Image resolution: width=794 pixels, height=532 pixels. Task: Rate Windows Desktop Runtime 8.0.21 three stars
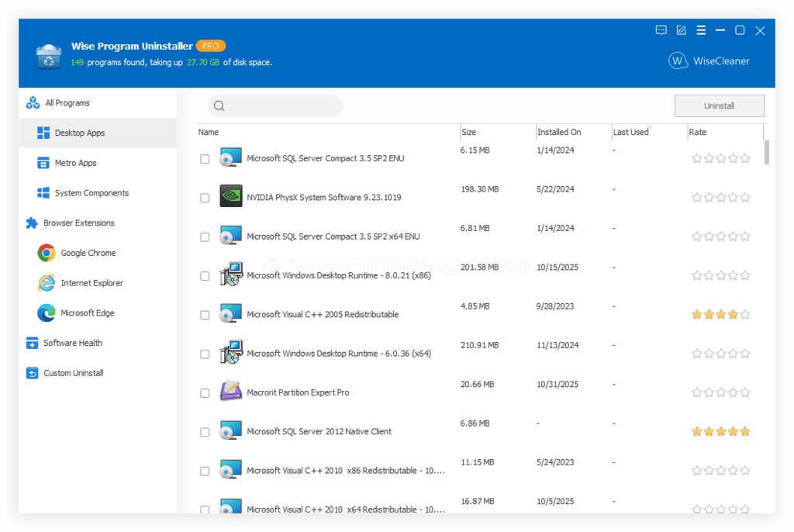click(721, 275)
